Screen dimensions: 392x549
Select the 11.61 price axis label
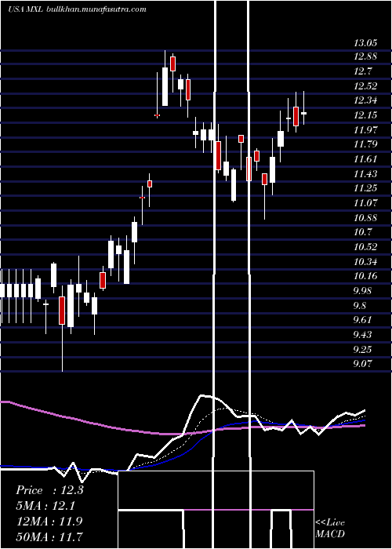[x=365, y=159]
